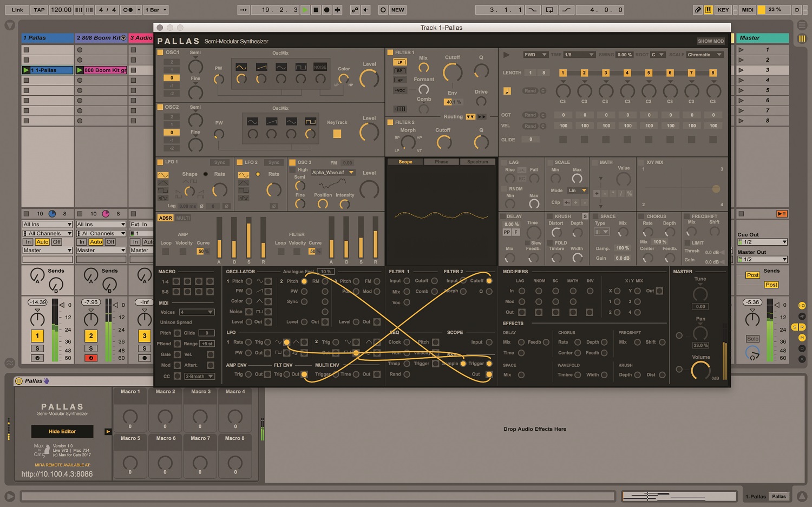The height and width of the screenshot is (507, 812).
Task: Click the AMP envelope Sustain slider
Action: [x=248, y=238]
